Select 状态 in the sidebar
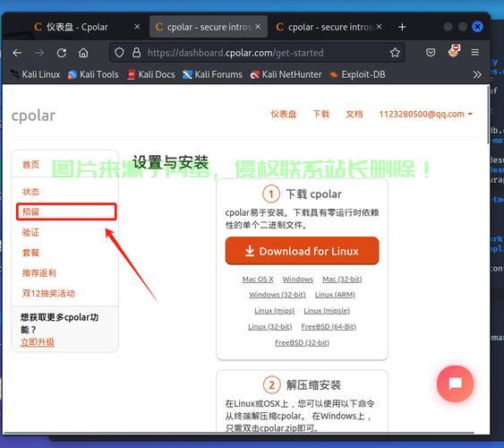 (30, 192)
